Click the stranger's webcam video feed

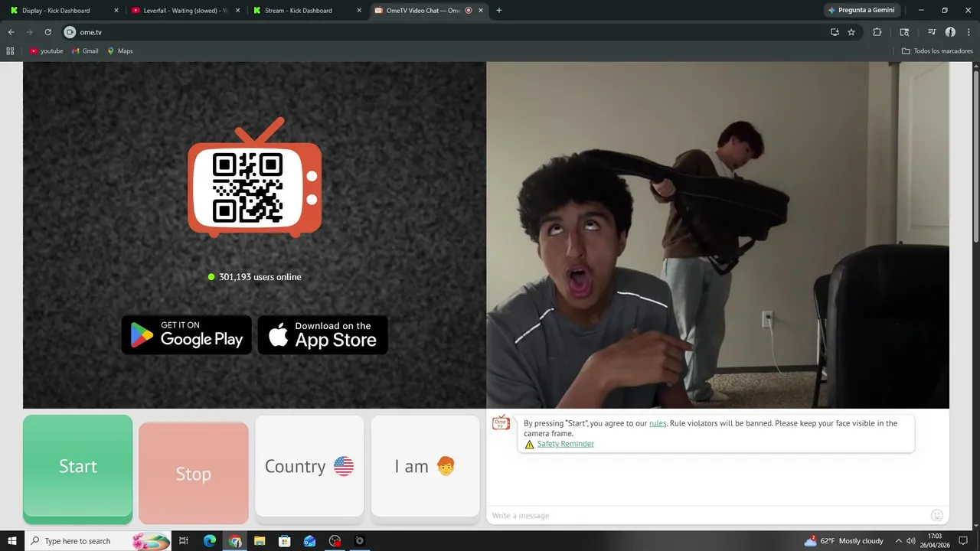(717, 235)
